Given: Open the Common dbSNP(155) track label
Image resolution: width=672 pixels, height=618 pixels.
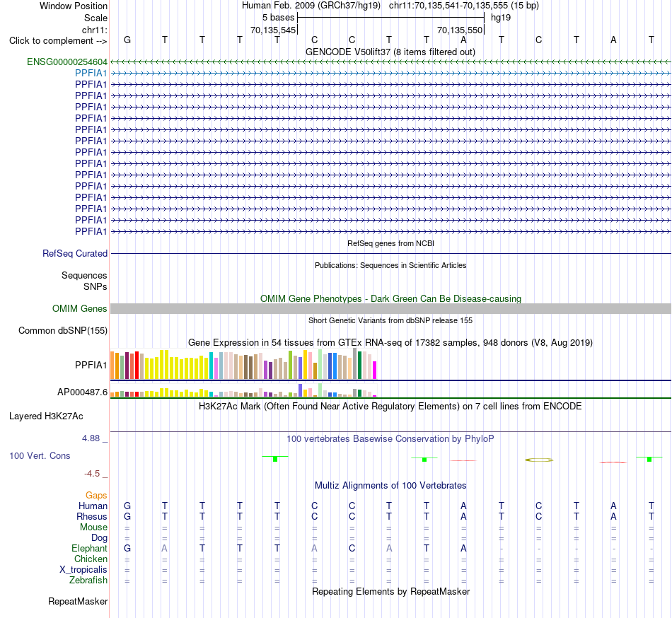Looking at the screenshot, I should coord(62,331).
